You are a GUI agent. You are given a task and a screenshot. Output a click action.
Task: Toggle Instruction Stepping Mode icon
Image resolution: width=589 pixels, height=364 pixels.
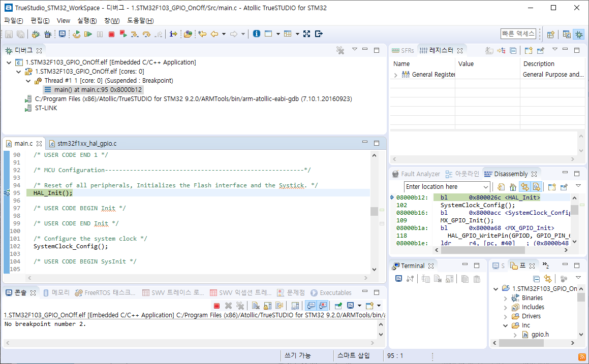coord(173,34)
